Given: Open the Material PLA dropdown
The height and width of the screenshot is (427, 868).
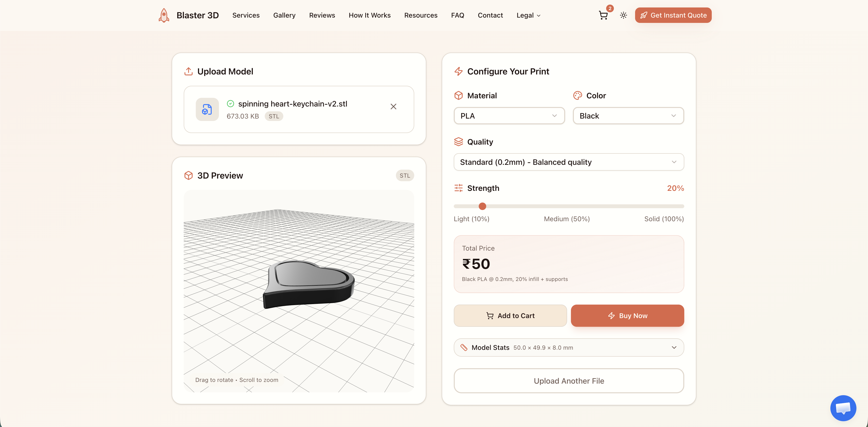Looking at the screenshot, I should click(x=509, y=116).
